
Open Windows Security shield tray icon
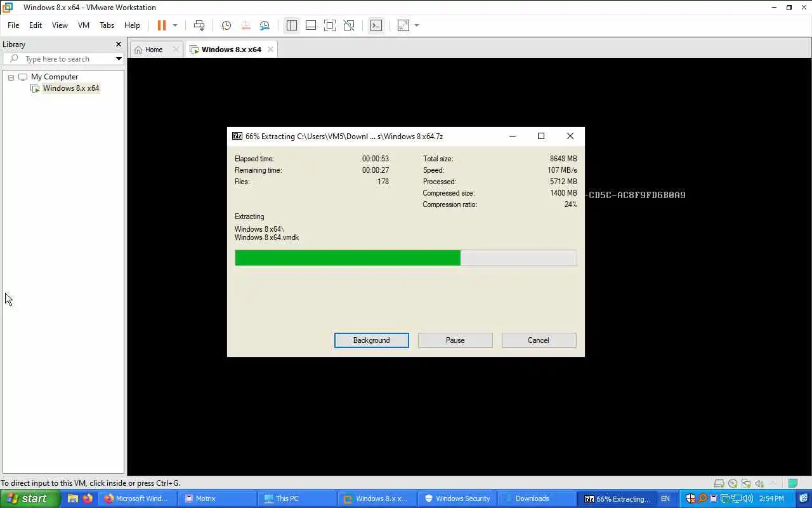pos(691,498)
